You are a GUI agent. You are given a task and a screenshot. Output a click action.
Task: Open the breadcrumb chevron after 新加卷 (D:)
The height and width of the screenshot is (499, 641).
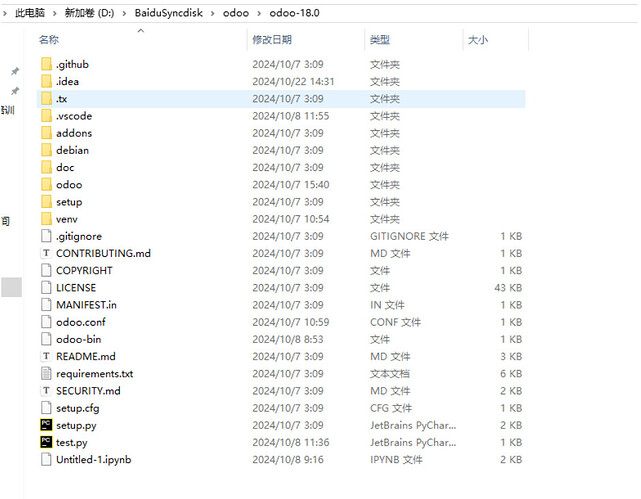(x=124, y=13)
